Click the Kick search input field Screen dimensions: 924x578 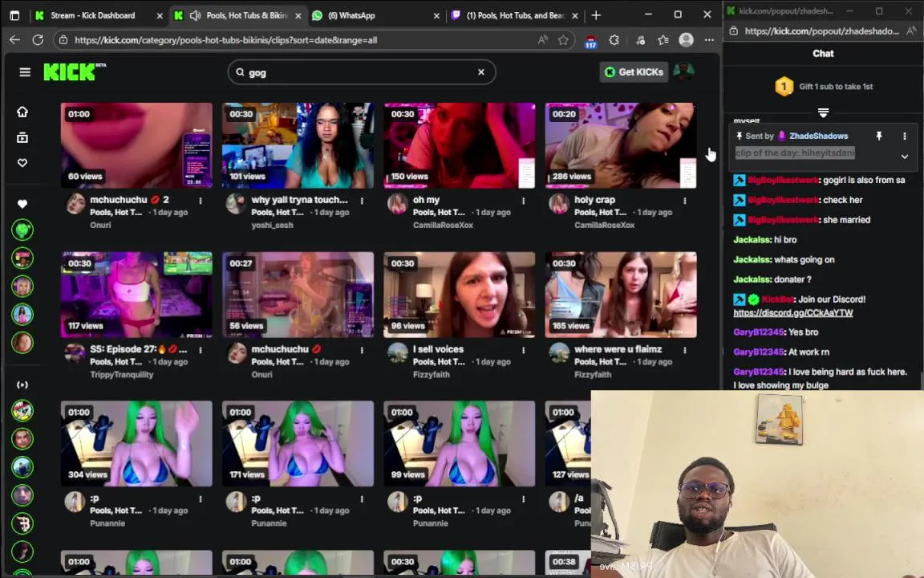click(361, 72)
